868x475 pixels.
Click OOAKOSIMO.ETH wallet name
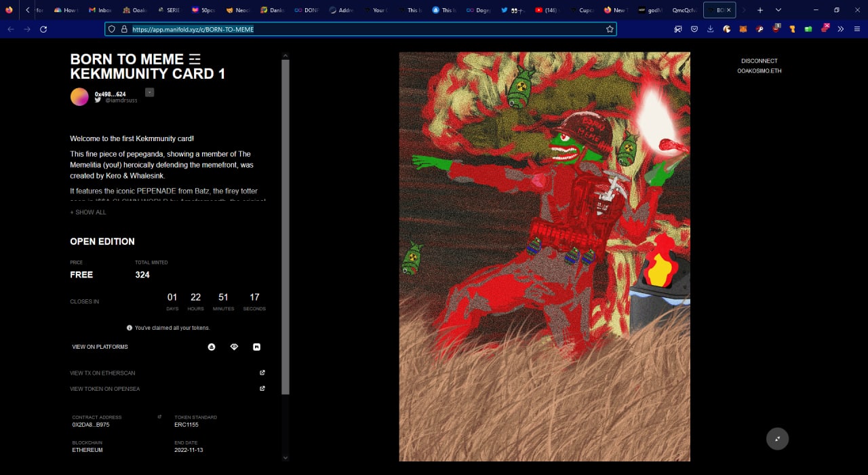[759, 71]
